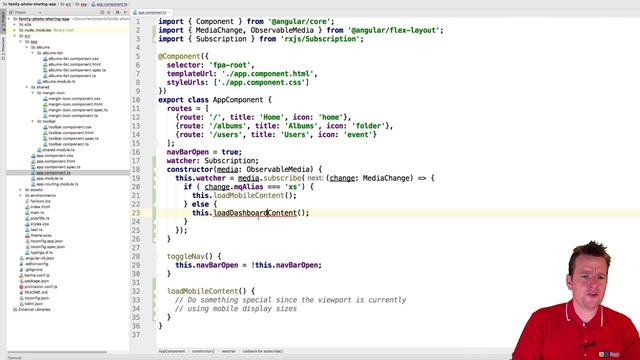The width and height of the screenshot is (640, 360).
Task: Click the scroll-from-source target icon in Project panel
Action: tap(102, 13)
